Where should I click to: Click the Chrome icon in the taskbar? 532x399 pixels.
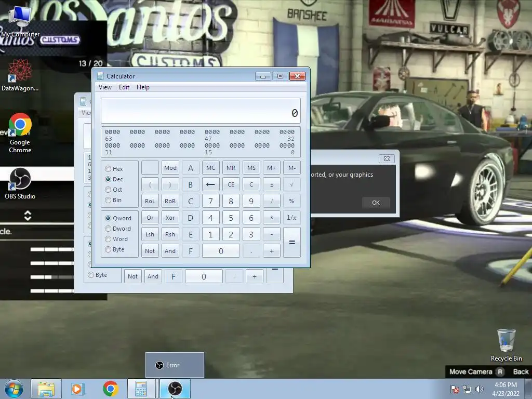click(x=110, y=389)
